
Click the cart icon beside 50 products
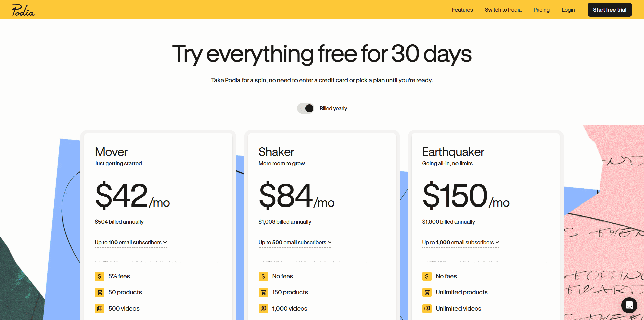coord(100,292)
